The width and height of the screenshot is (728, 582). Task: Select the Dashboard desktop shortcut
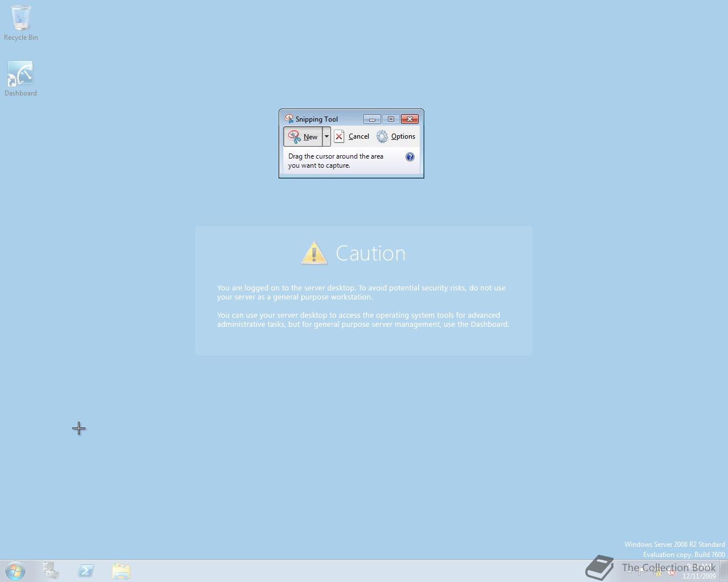tap(20, 79)
